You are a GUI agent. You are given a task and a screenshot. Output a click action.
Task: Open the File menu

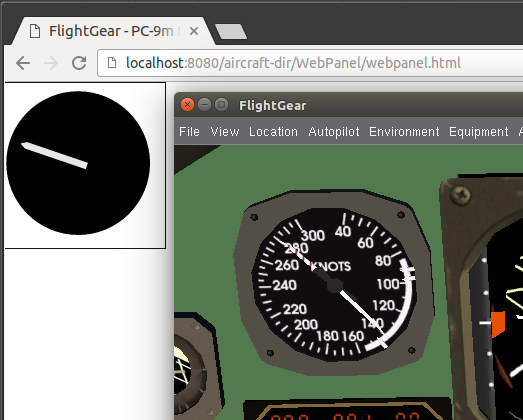click(189, 131)
